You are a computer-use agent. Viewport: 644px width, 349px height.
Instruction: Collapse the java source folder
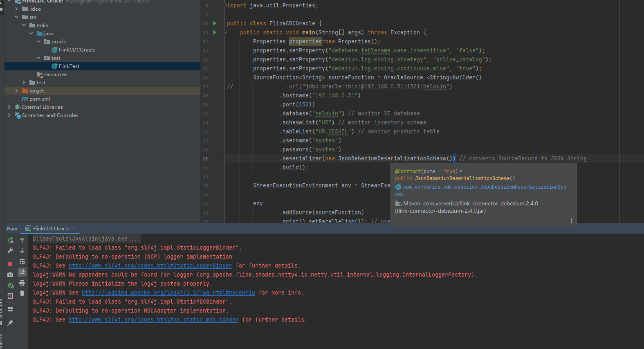point(31,33)
